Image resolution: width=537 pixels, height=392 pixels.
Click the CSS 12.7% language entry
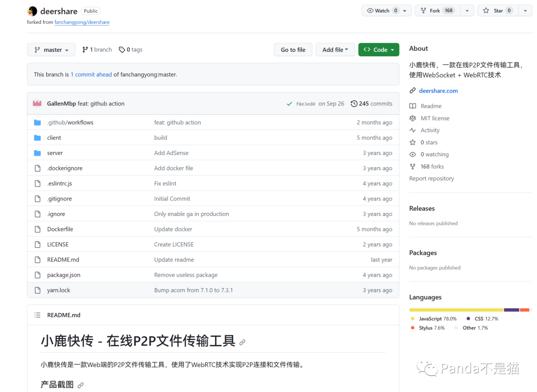(482, 319)
